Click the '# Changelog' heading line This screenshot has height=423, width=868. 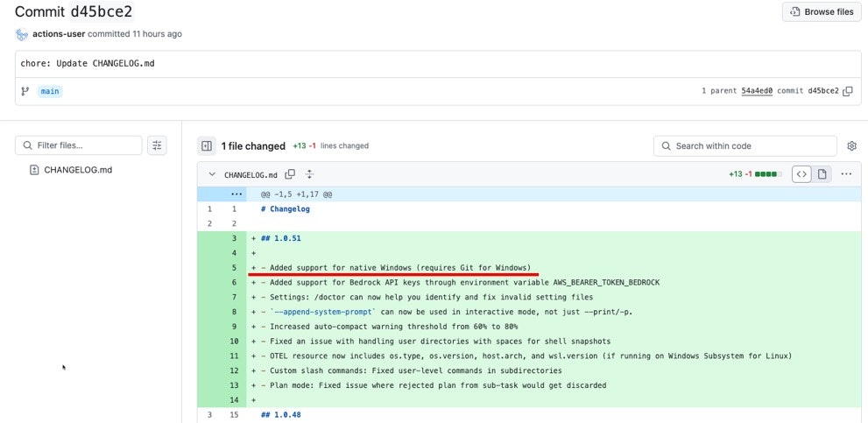pyautogui.click(x=285, y=209)
